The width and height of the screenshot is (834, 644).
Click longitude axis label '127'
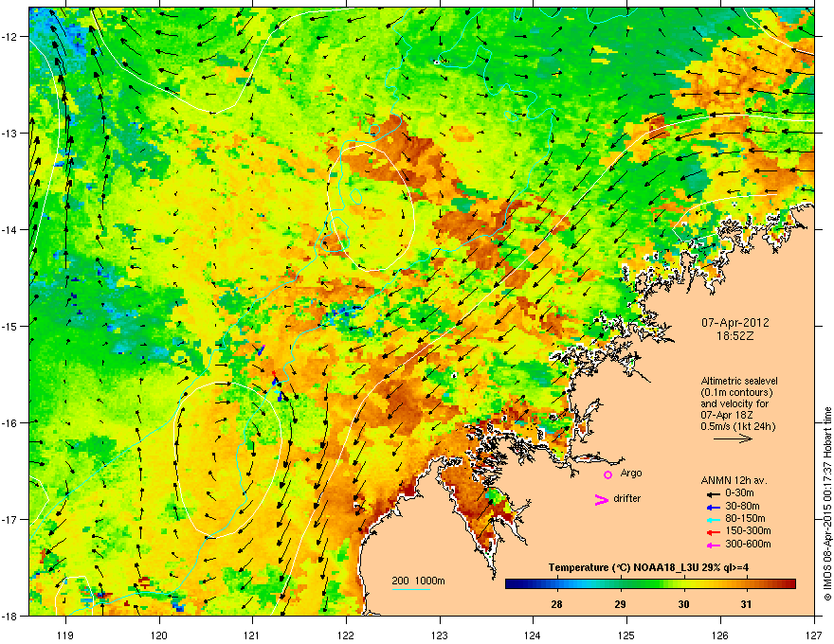tap(814, 635)
